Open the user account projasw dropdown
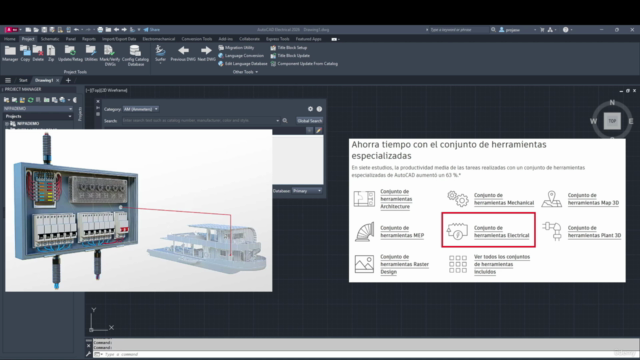640x360 pixels. 517,30
